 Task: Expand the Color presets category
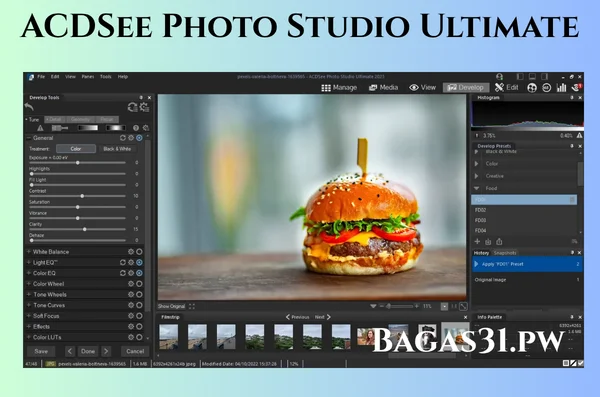click(x=476, y=163)
